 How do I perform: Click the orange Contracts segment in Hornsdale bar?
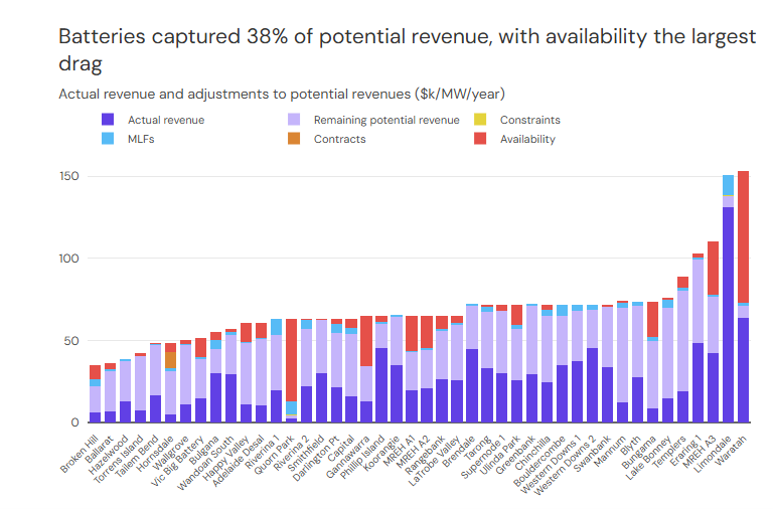pyautogui.click(x=171, y=360)
